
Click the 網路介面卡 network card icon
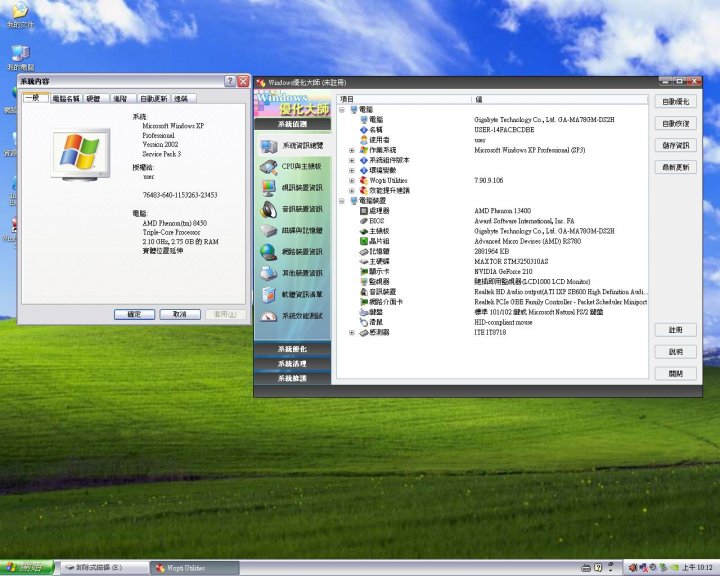click(x=364, y=302)
